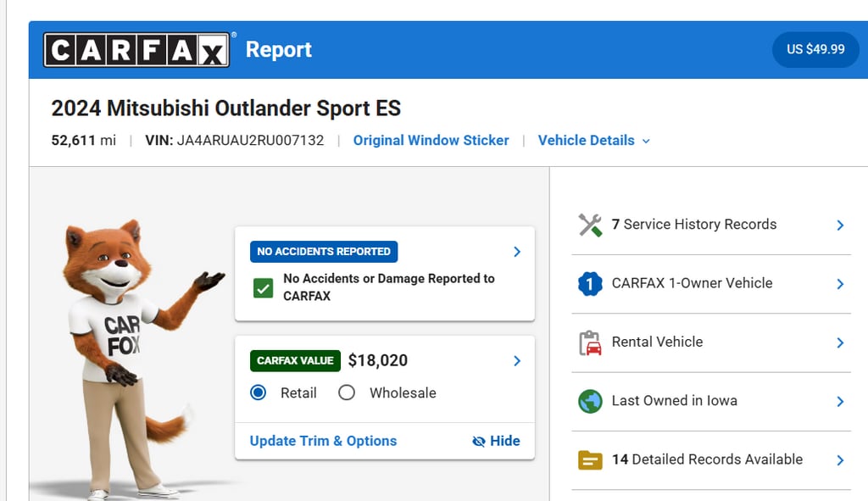This screenshot has width=868, height=501.
Task: Expand the Rental Vehicle row chevron
Action: pos(840,342)
